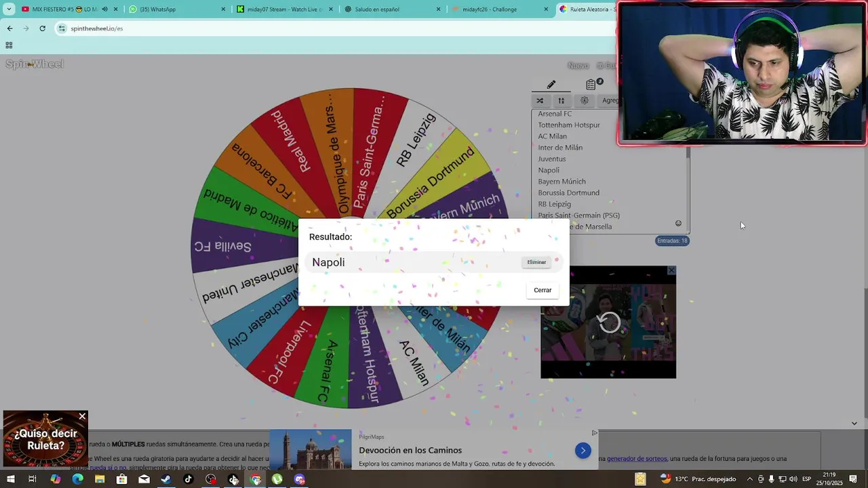Screen dimensions: 868x488
Task: Open the Devoción en los Caminos ad arrow
Action: point(583,450)
